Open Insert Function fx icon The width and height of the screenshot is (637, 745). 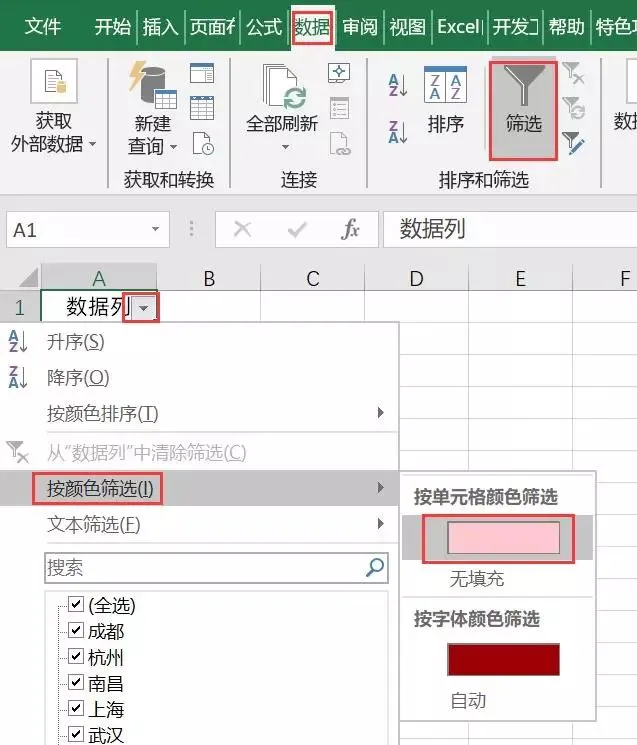pyautogui.click(x=350, y=229)
